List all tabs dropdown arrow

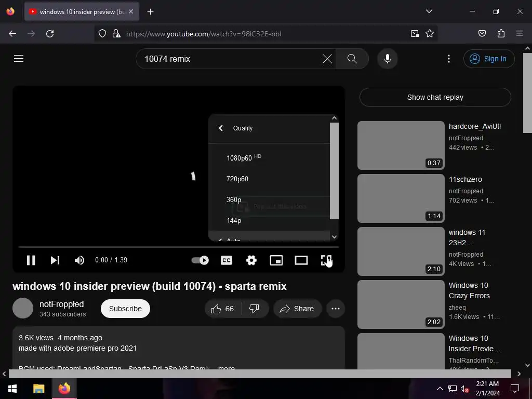point(429,11)
